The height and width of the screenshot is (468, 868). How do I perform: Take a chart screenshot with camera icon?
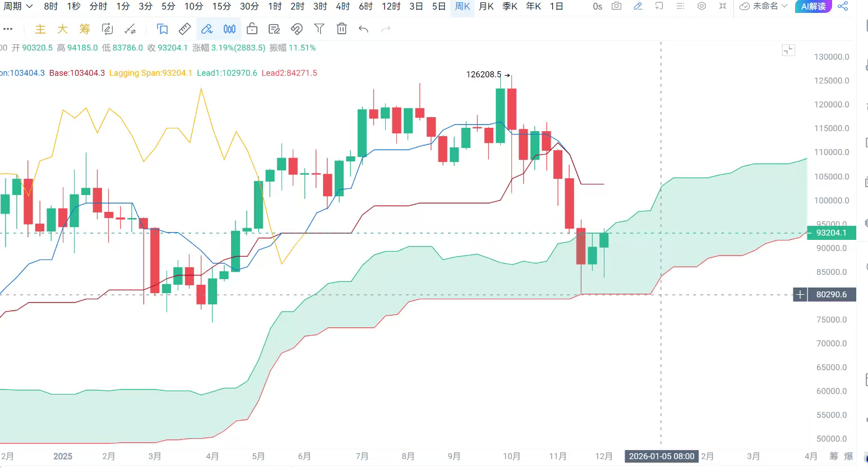click(x=616, y=6)
